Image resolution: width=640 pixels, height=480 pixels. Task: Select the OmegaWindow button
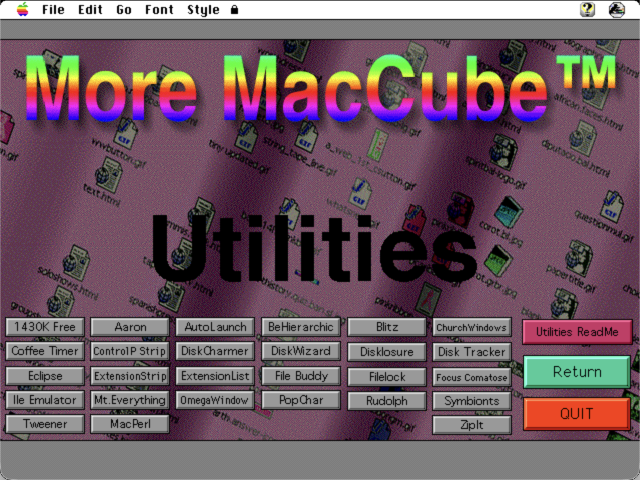tap(216, 400)
